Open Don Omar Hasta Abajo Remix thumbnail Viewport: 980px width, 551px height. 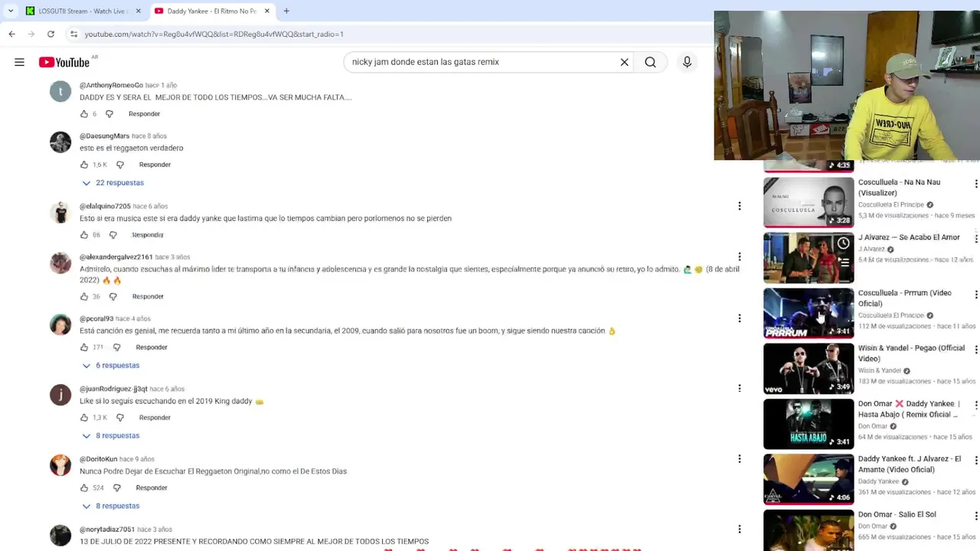[808, 424]
